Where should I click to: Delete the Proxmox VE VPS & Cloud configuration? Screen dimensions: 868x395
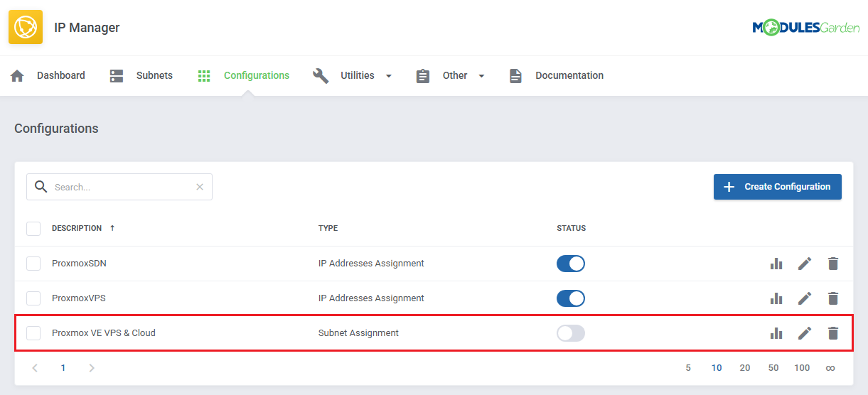click(x=833, y=333)
